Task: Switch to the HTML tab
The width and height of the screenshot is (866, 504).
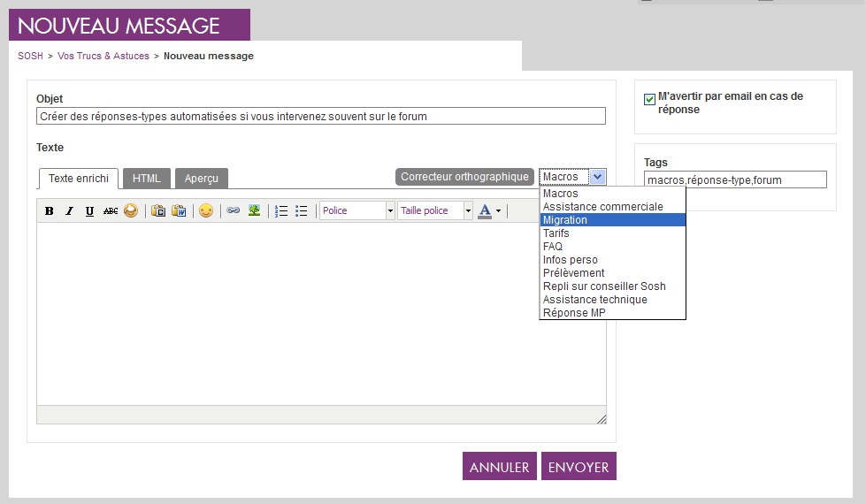Action: click(x=146, y=179)
